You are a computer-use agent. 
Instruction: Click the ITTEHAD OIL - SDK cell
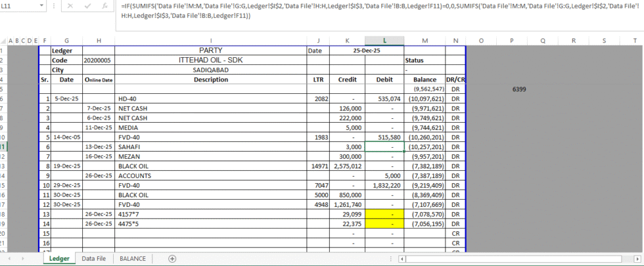point(210,60)
